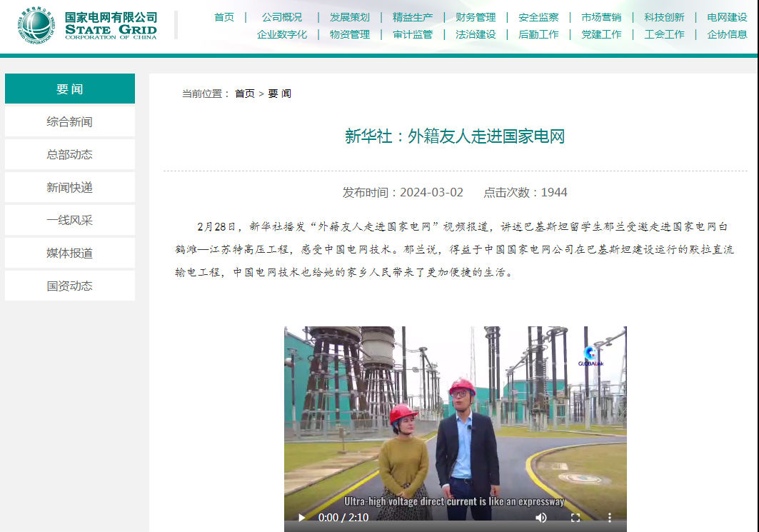Open 企业数字化 navigation item
Viewport: 759px width, 532px height.
tap(282, 34)
